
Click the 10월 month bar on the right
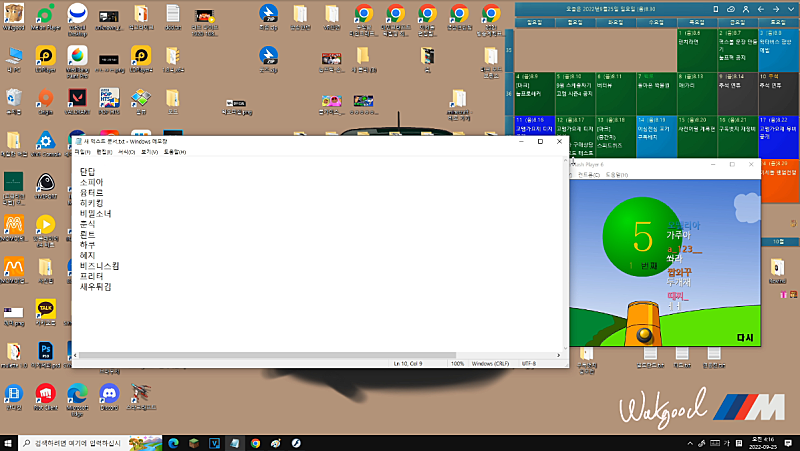tap(778, 241)
